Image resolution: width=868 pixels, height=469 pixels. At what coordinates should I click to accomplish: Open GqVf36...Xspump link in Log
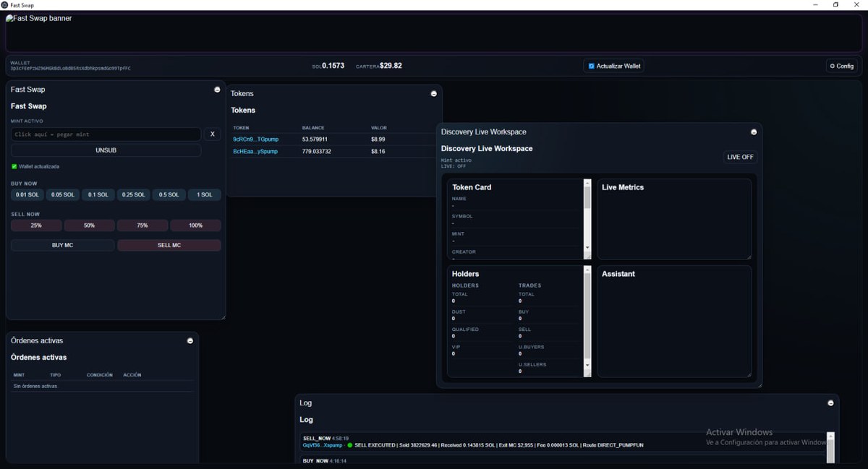pos(323,445)
